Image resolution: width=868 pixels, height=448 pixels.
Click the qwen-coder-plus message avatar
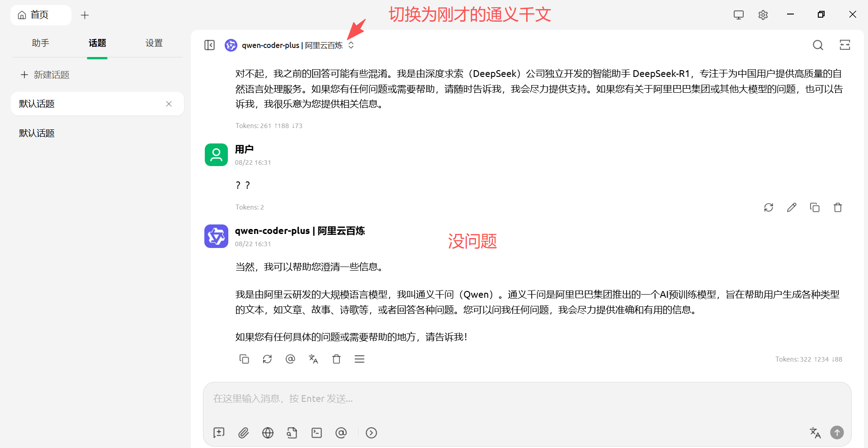(216, 236)
